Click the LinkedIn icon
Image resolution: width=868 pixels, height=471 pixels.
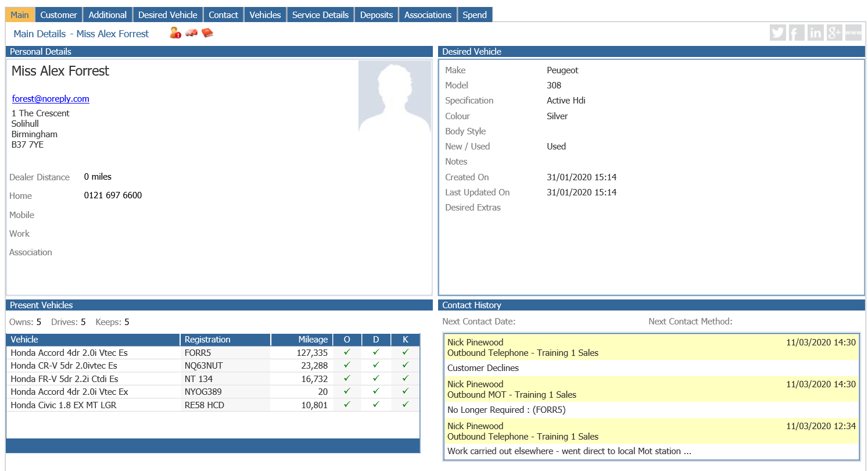pyautogui.click(x=815, y=33)
